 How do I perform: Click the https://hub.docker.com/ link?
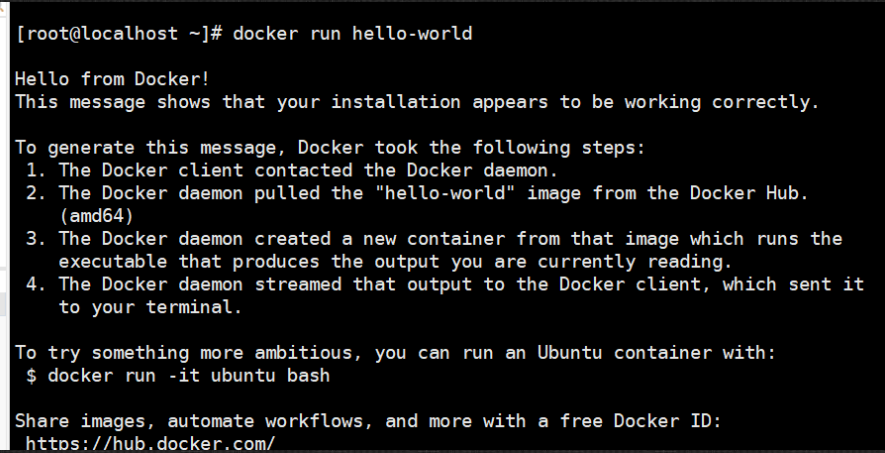[150, 442]
